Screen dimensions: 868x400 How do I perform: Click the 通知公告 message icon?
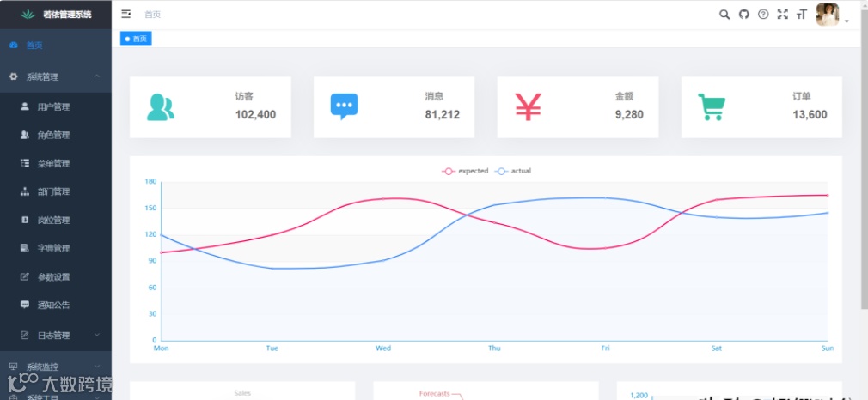coord(25,304)
